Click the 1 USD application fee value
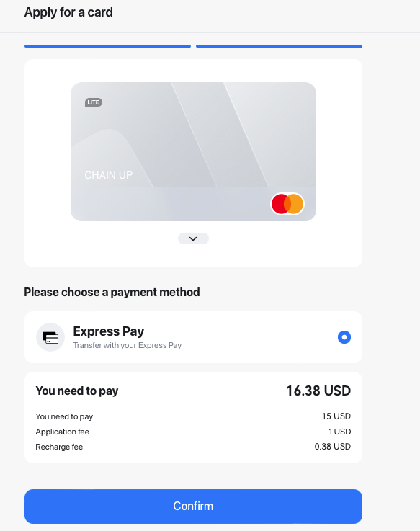This screenshot has height=531, width=420. click(339, 432)
